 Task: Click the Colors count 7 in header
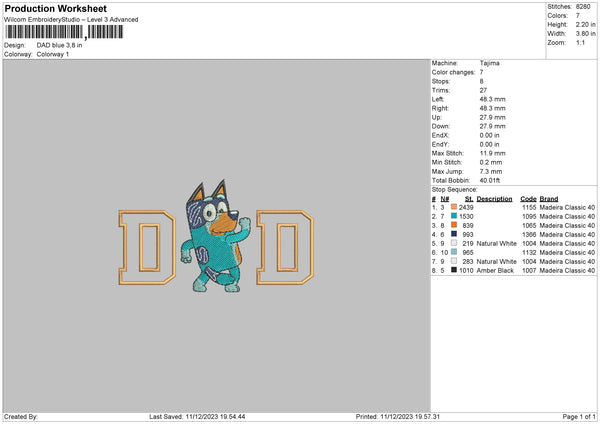coord(578,16)
